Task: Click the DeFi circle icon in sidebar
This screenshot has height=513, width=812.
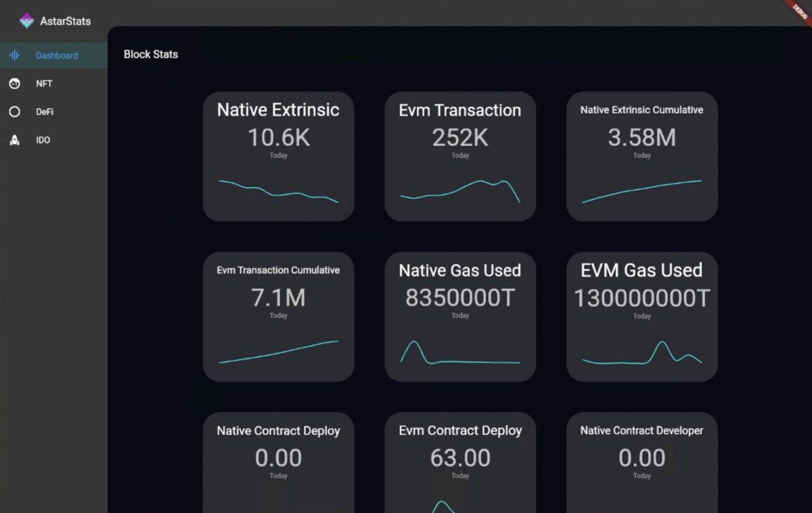Action: (14, 112)
